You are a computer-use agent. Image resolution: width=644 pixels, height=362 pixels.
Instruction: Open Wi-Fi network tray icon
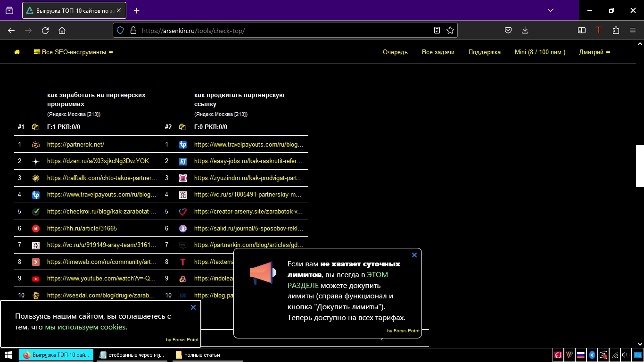point(615,355)
